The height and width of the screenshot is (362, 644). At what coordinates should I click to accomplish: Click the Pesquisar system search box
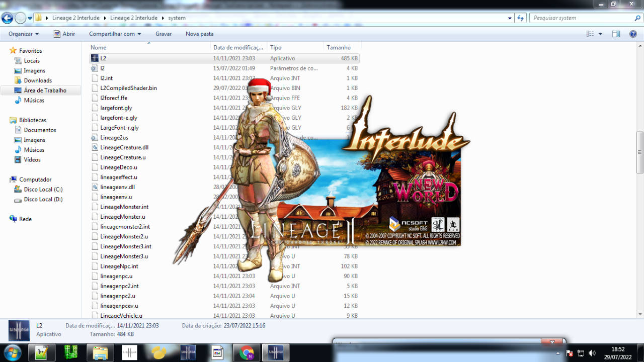click(x=584, y=18)
